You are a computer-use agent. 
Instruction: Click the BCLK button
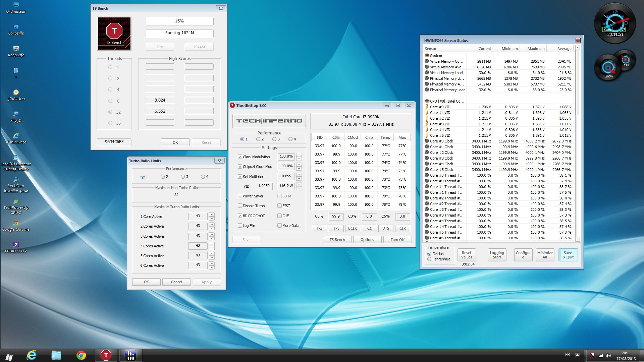pos(353,228)
